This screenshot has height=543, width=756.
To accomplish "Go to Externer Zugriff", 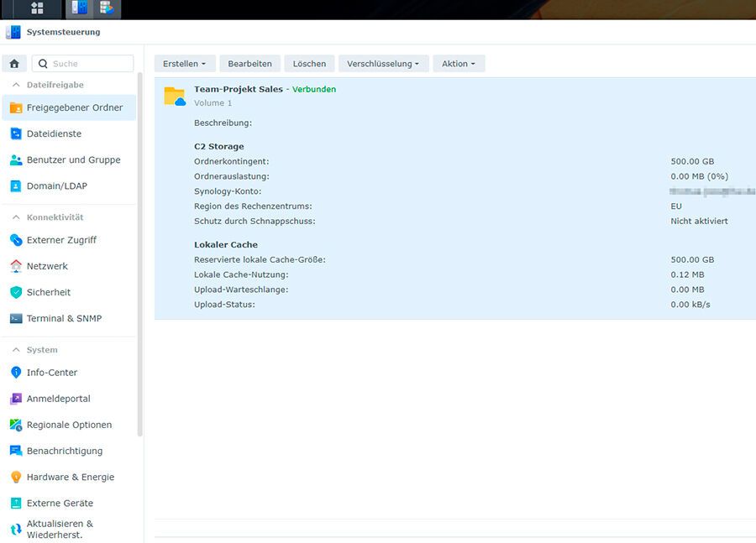I will (x=61, y=240).
